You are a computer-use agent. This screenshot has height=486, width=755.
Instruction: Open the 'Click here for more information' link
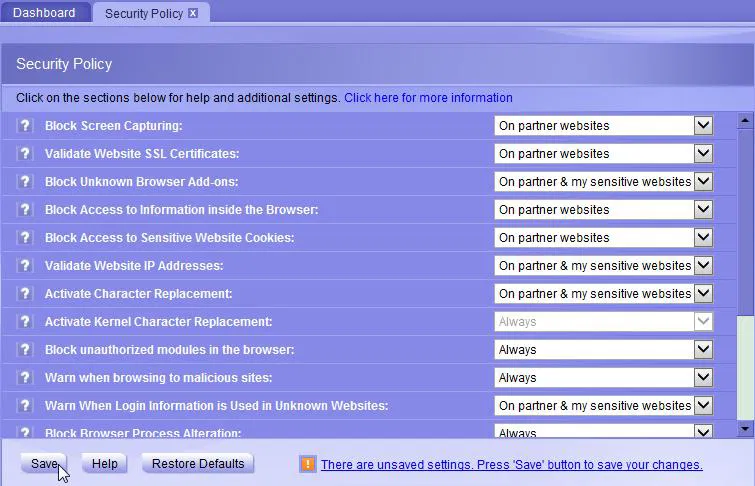(x=428, y=98)
